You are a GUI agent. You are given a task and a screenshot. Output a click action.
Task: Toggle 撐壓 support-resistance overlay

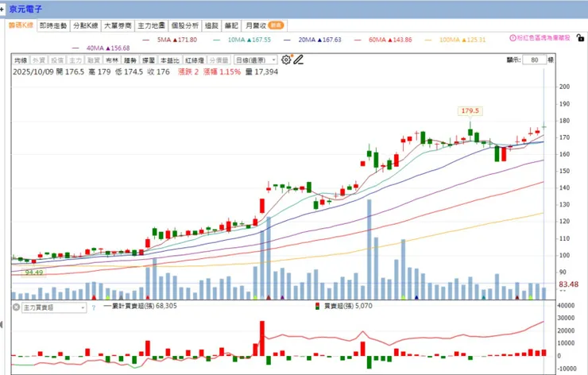pos(149,60)
